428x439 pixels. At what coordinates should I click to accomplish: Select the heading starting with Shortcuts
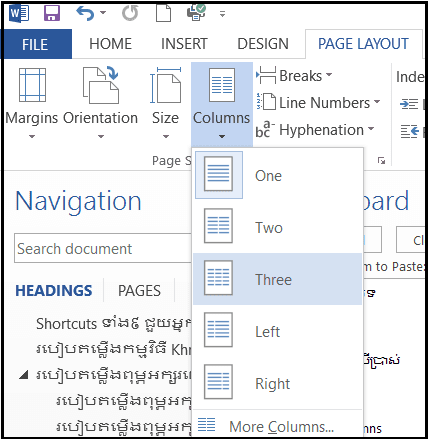(113, 323)
